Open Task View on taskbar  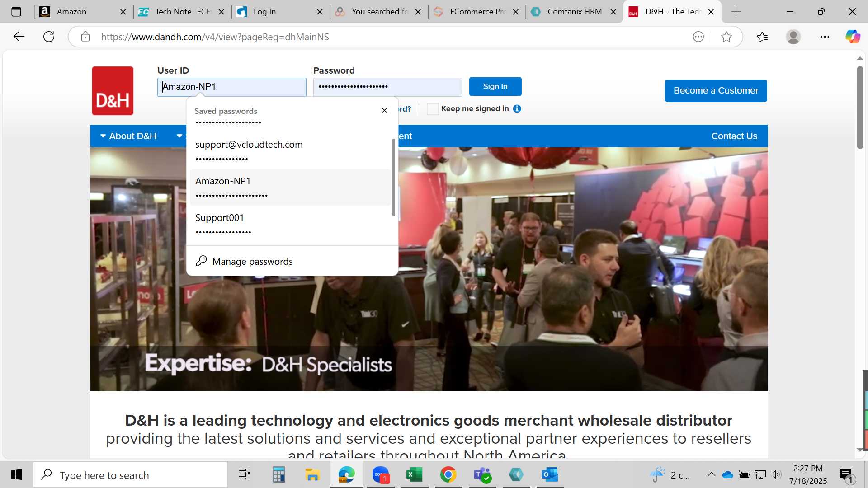[x=244, y=475]
